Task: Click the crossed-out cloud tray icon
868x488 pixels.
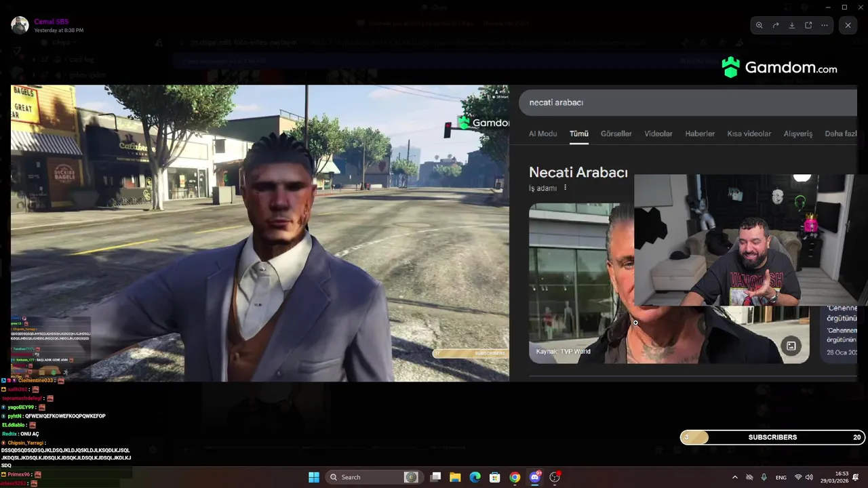Action: (749, 477)
